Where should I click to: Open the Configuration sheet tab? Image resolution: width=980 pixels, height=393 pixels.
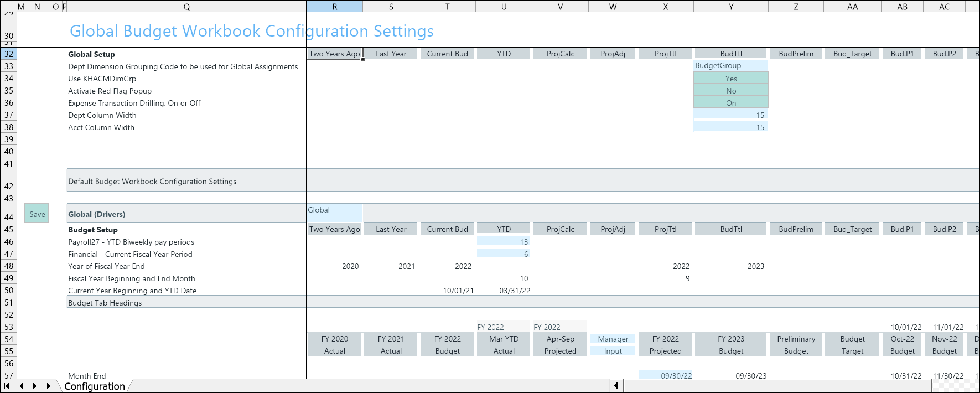pyautogui.click(x=95, y=386)
